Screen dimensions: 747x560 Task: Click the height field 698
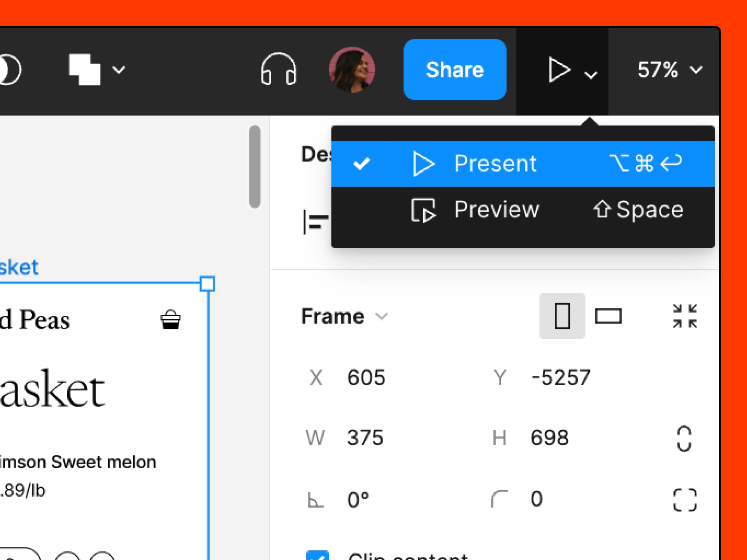coord(549,438)
